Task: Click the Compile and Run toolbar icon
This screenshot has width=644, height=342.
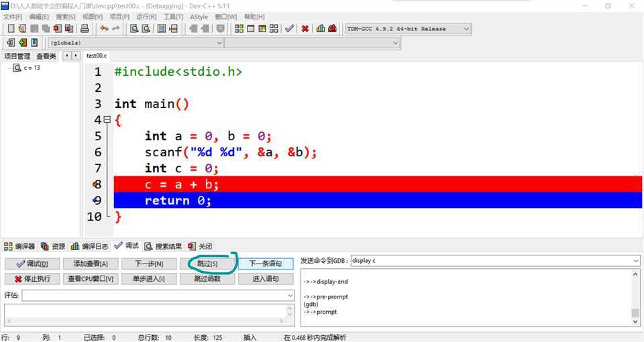Action: click(262, 28)
